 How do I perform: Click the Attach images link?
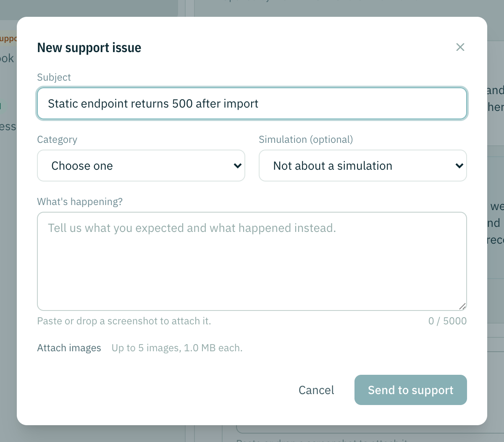tap(69, 348)
